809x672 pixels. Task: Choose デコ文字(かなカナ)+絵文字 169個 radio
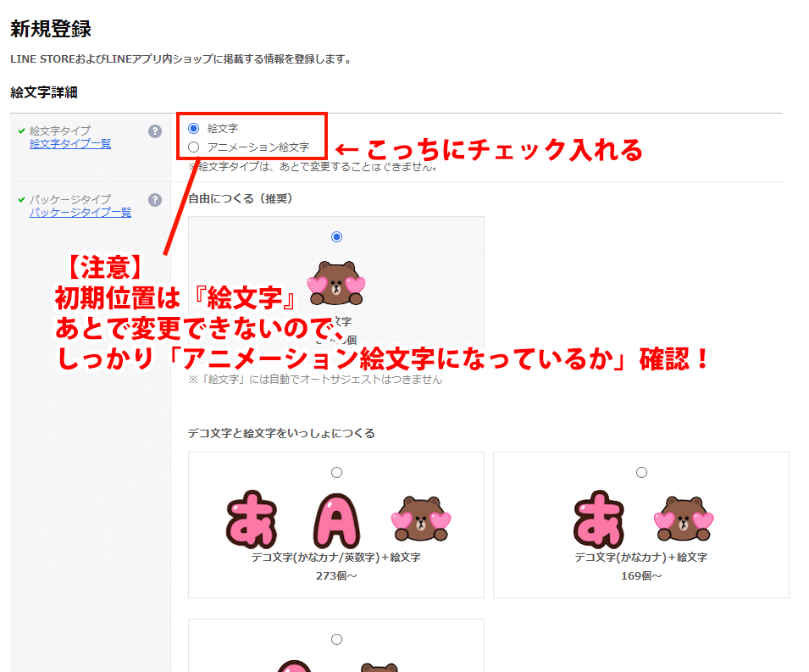click(x=641, y=472)
